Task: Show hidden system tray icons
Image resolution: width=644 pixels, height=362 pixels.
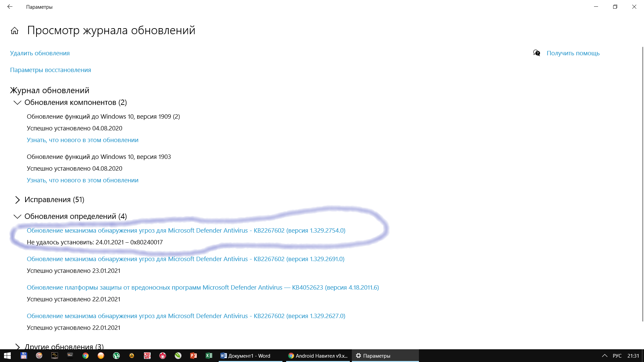Action: [x=604, y=356]
